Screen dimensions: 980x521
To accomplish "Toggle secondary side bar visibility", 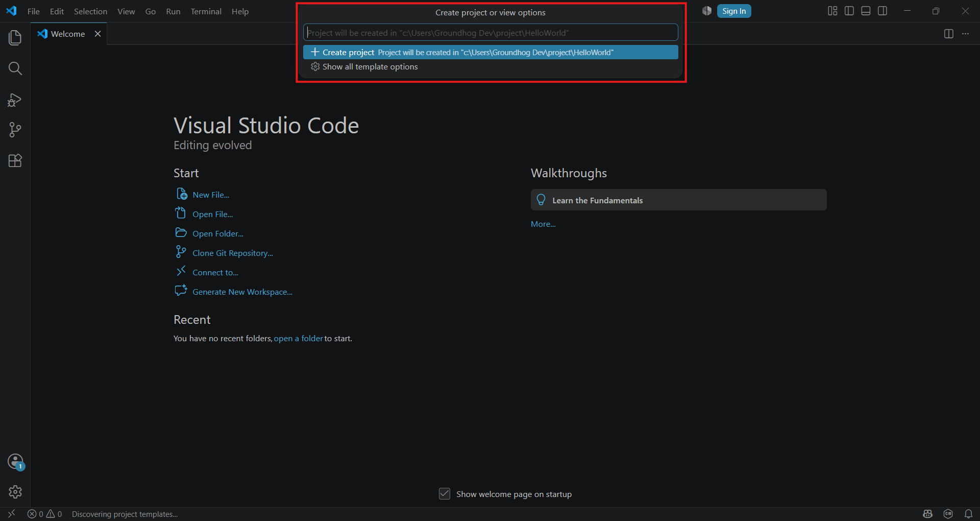I will 883,11.
